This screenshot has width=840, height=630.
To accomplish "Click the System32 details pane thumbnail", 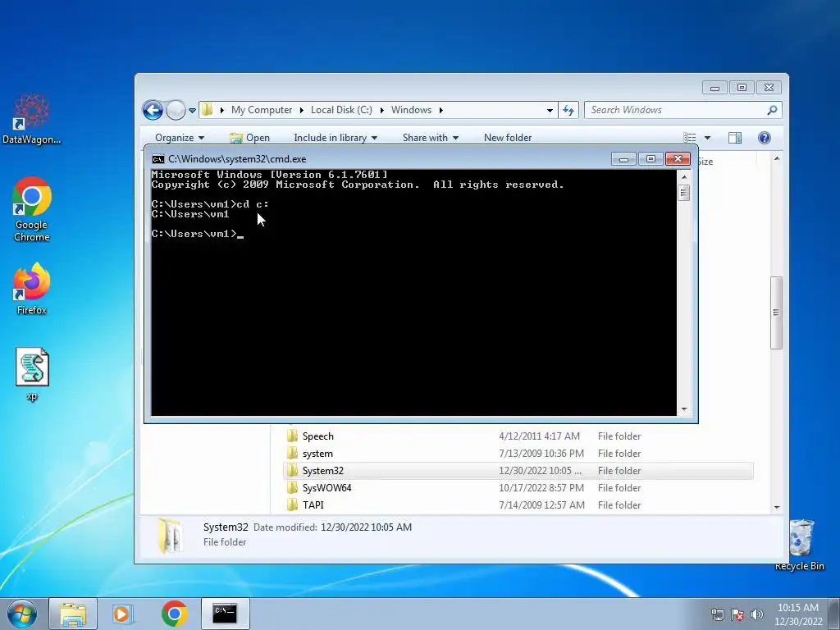I will 171,536.
